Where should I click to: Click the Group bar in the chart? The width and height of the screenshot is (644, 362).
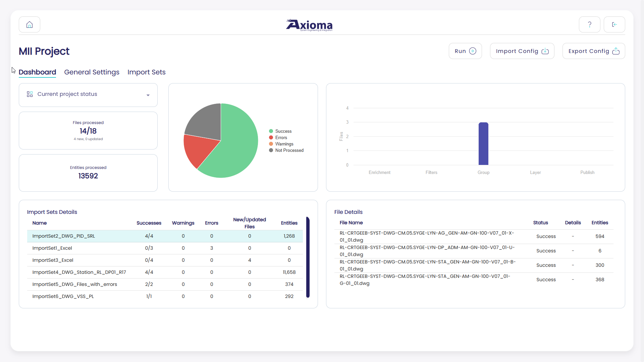coord(483,144)
